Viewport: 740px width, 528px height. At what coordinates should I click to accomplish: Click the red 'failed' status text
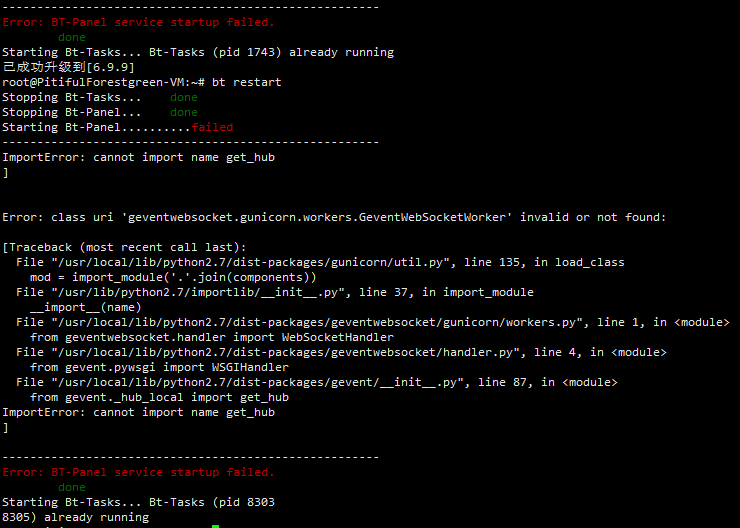click(x=212, y=127)
